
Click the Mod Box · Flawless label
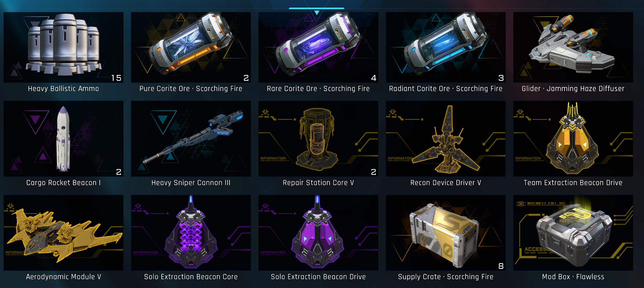(573, 277)
